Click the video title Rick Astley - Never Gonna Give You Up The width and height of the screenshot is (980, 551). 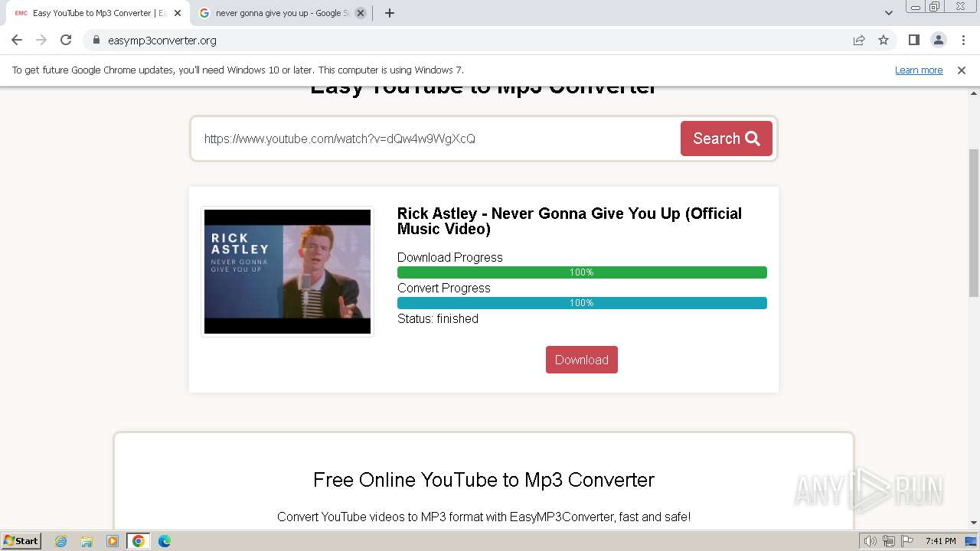click(x=570, y=221)
